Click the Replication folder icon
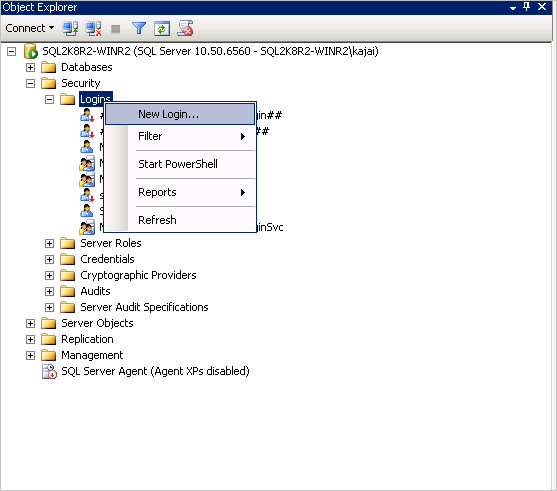 point(49,339)
